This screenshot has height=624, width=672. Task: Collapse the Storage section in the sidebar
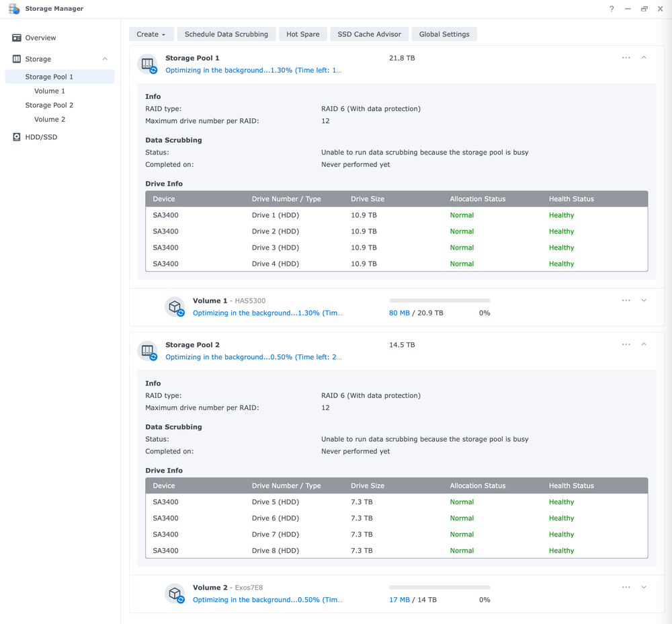(105, 58)
